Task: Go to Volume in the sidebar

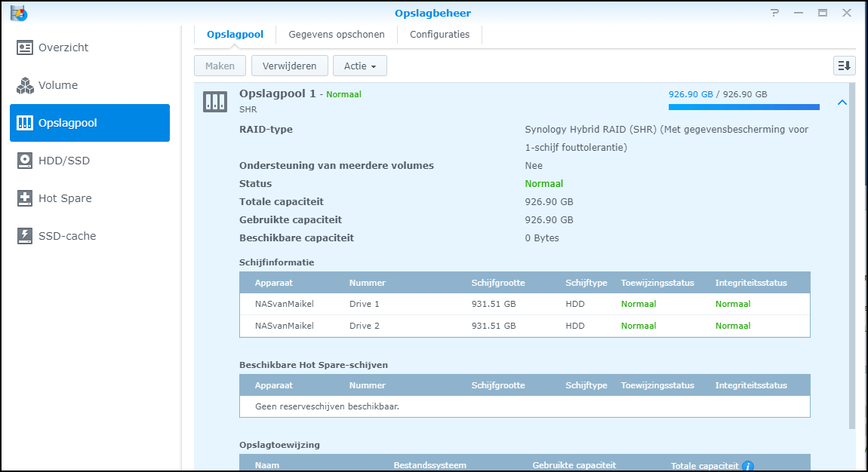Action: 90,85
